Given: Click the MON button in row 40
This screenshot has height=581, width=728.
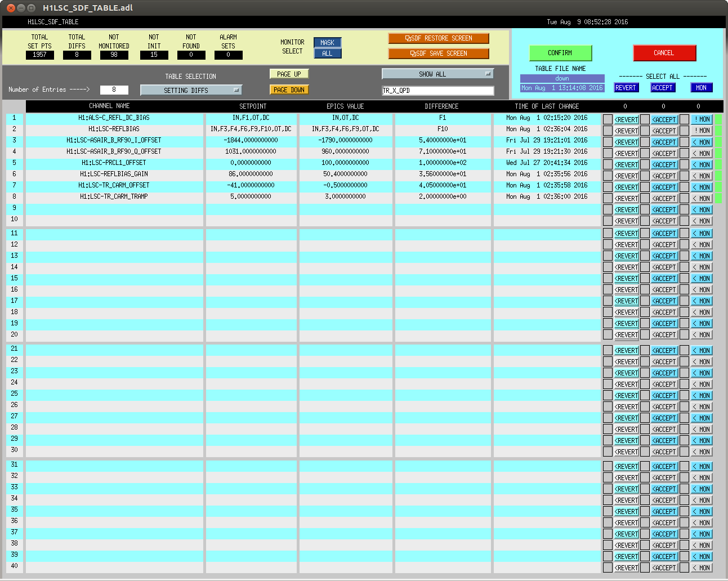Looking at the screenshot, I should point(702,568).
